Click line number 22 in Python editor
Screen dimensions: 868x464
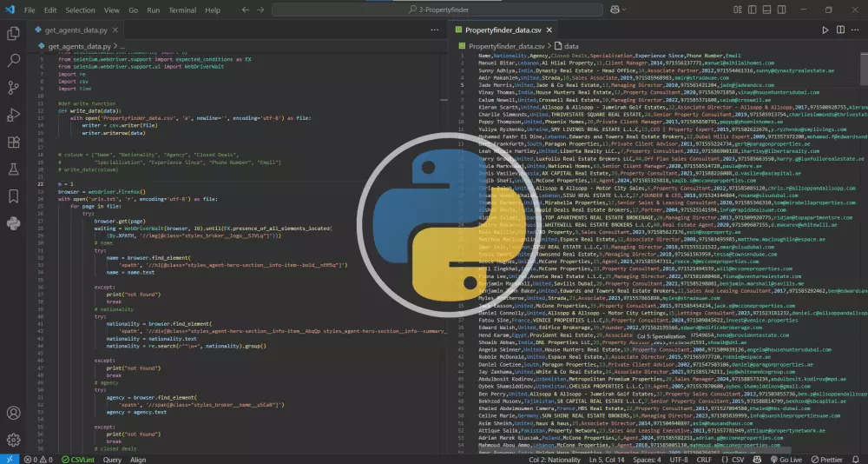pos(42,183)
